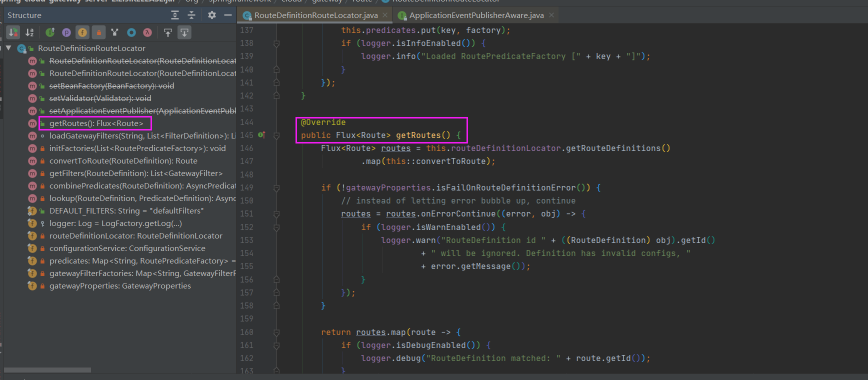Click onErrorContinue call on line 151
Screen dimensions: 868x380
coord(458,214)
